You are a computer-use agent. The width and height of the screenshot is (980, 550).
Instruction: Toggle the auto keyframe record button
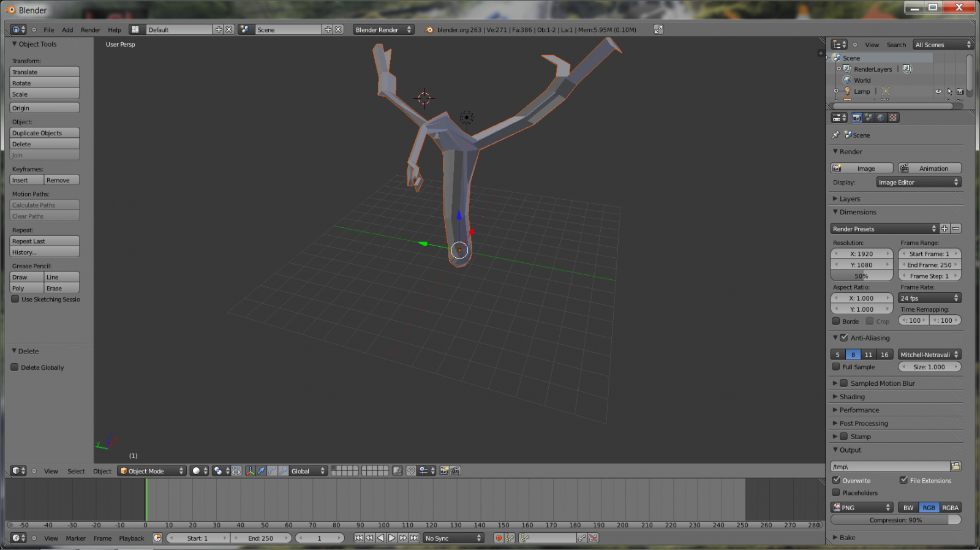[x=499, y=538]
